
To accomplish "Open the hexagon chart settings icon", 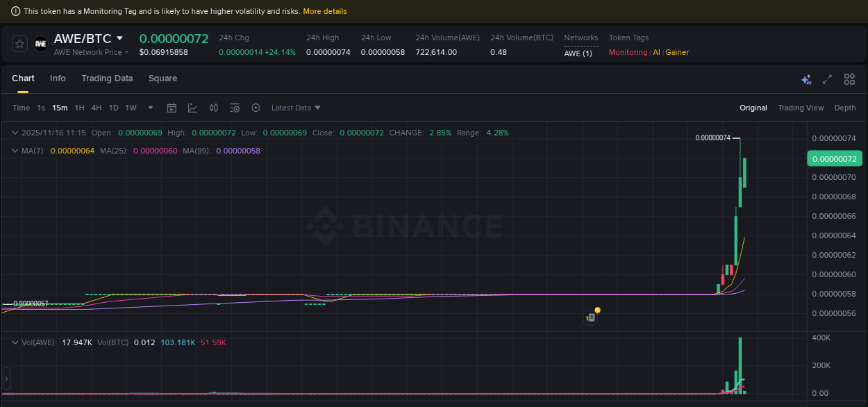I will click(256, 108).
